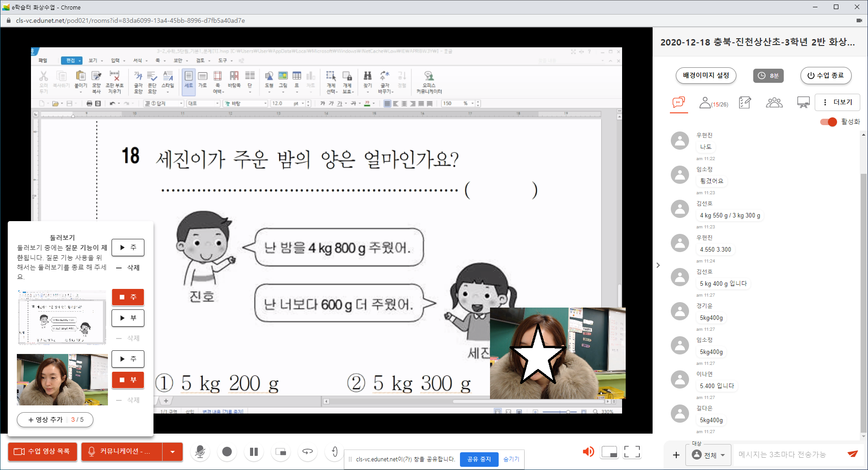
Task: Switch the screen layout icon
Action: pyautogui.click(x=609, y=452)
